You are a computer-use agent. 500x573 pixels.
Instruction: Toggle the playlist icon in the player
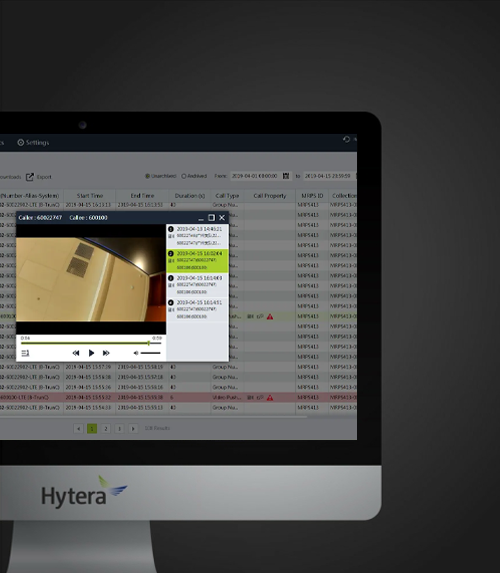pos(25,353)
